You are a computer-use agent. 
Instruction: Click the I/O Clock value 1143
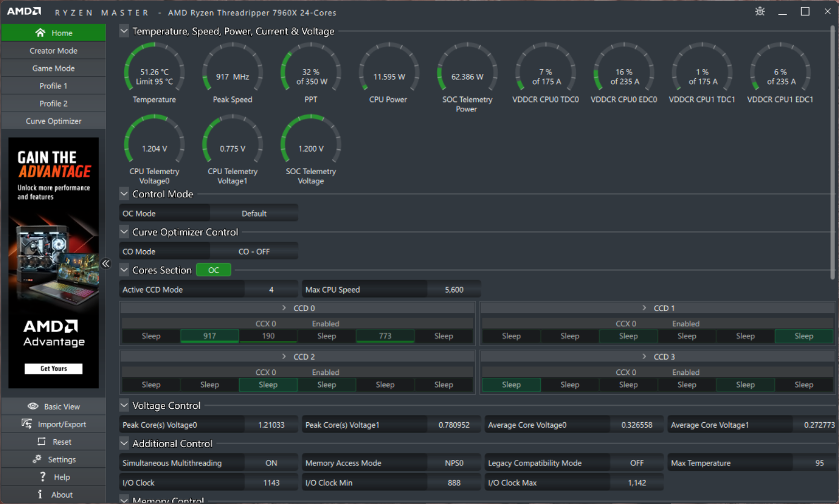click(271, 483)
